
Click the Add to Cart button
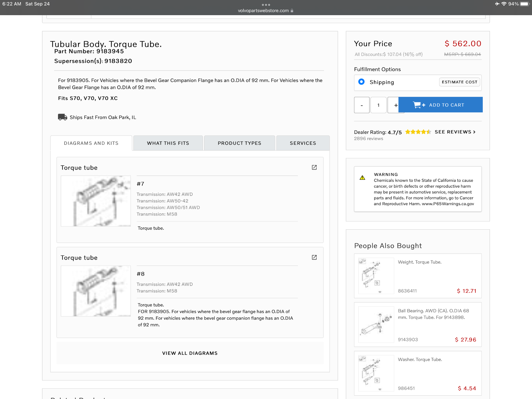[440, 105]
